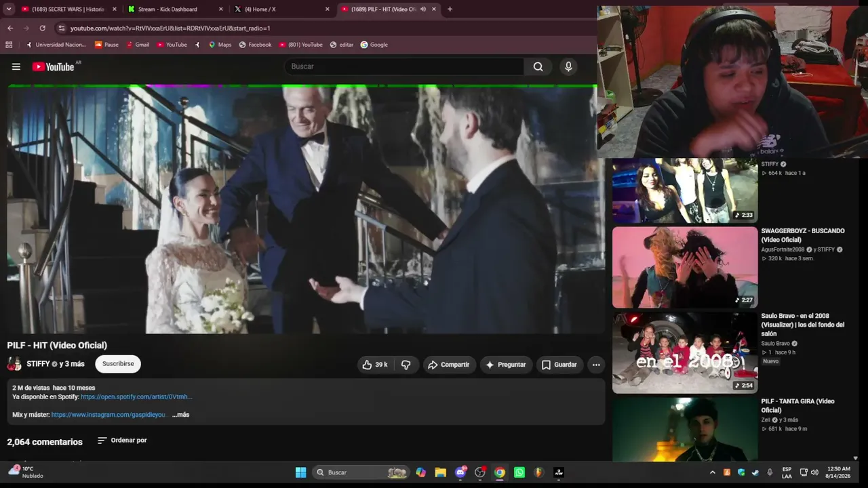Click the 2,064 comentarios heading

[x=45, y=442]
